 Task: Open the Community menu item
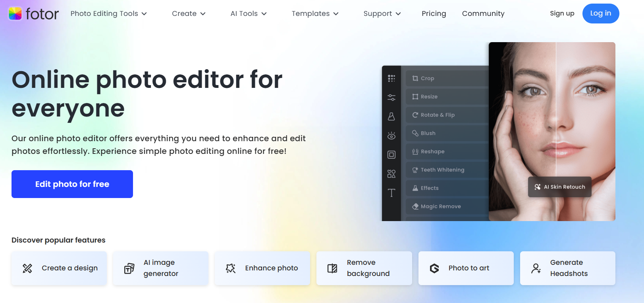pyautogui.click(x=483, y=14)
